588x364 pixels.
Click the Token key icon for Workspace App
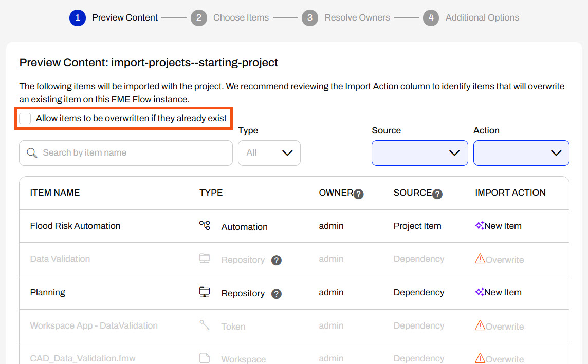click(x=205, y=325)
